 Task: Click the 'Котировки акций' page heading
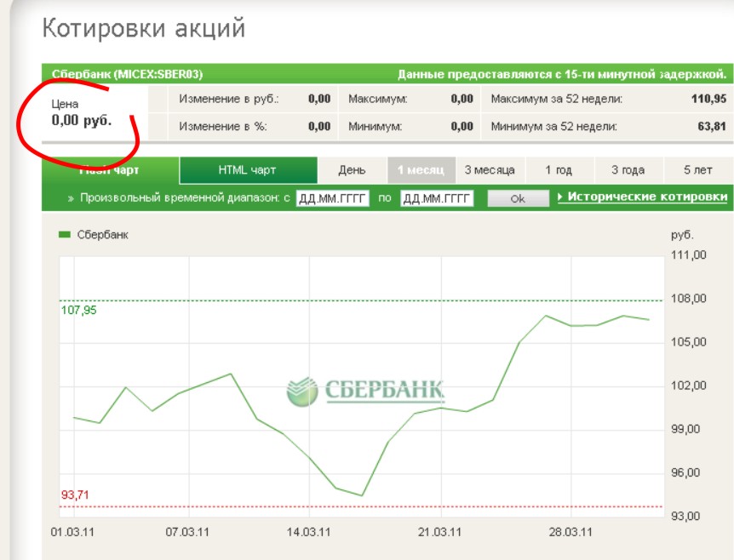point(144,28)
